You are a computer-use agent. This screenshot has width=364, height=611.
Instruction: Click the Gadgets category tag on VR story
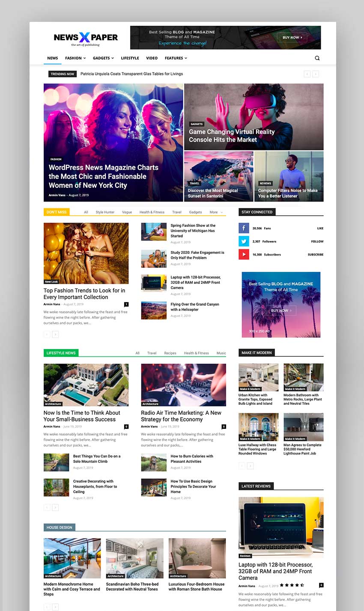coord(197,124)
